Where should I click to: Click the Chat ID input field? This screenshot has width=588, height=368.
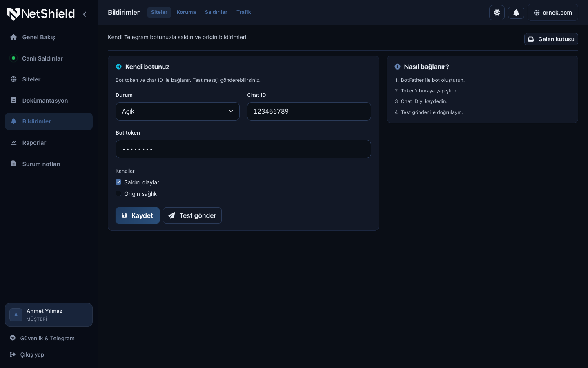tap(309, 111)
